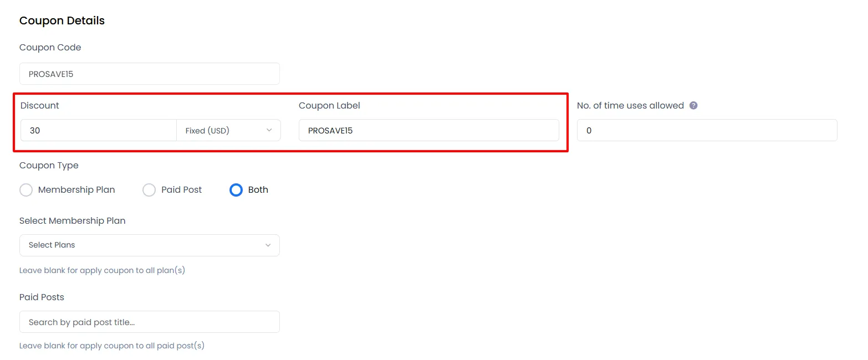
Task: Select the Membership Plan radio button
Action: pos(26,189)
